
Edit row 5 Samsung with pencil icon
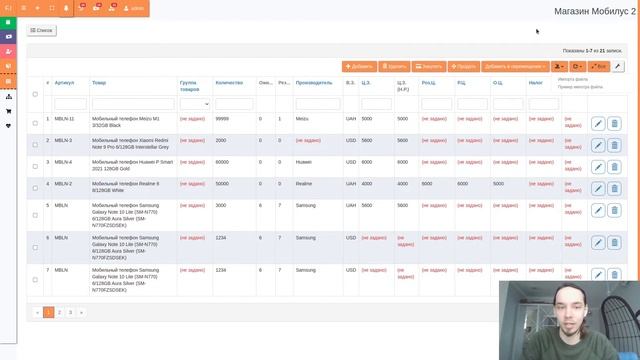[x=598, y=210]
